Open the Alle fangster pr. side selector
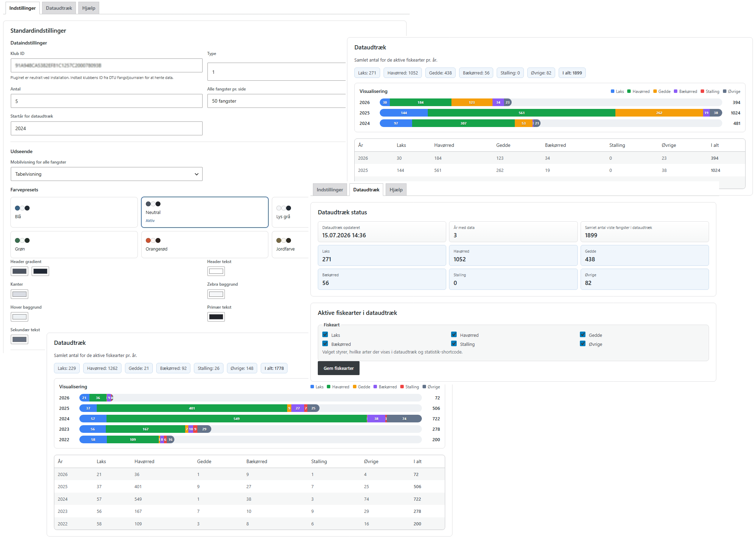Image resolution: width=756 pixels, height=540 pixels. pos(277,101)
